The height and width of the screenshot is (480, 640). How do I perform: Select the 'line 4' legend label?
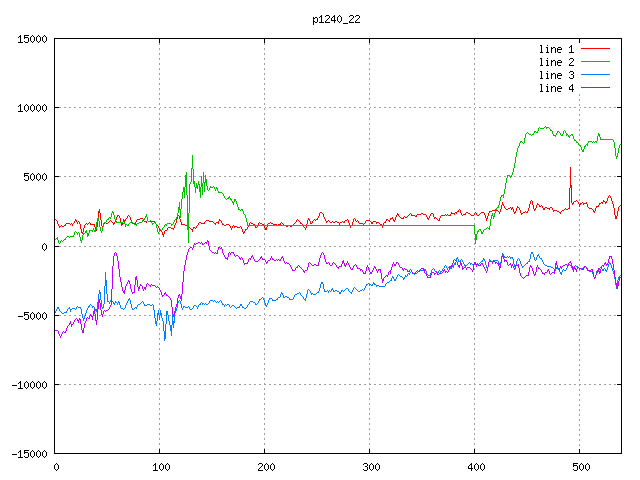(556, 88)
